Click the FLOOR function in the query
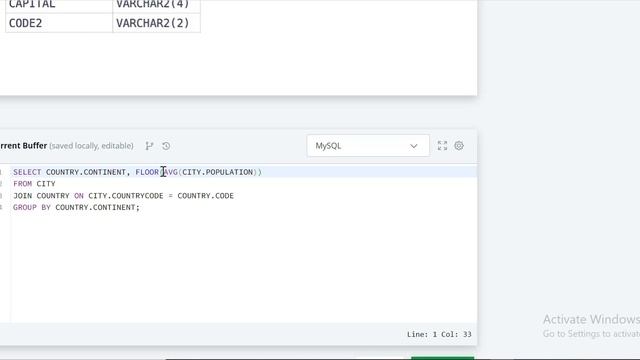 coord(147,172)
